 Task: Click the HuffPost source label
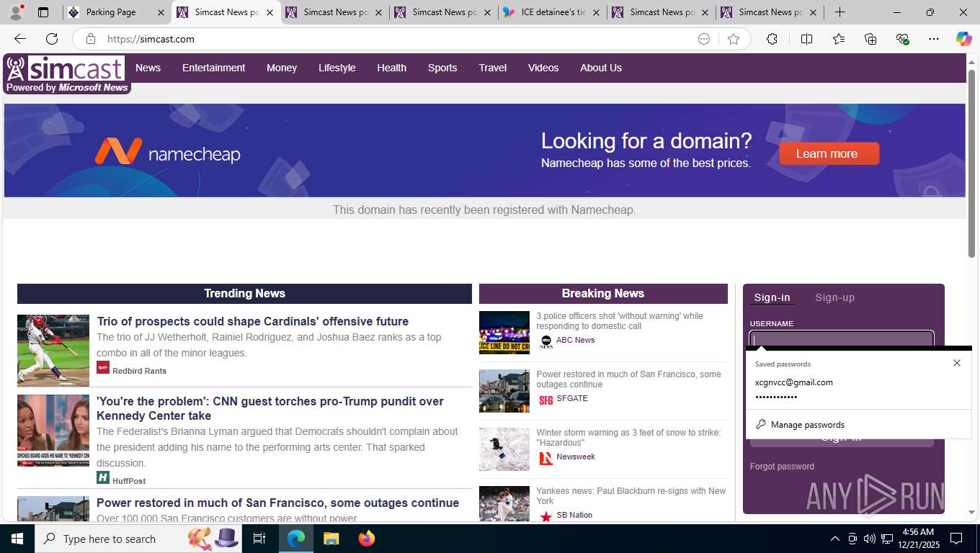click(129, 481)
